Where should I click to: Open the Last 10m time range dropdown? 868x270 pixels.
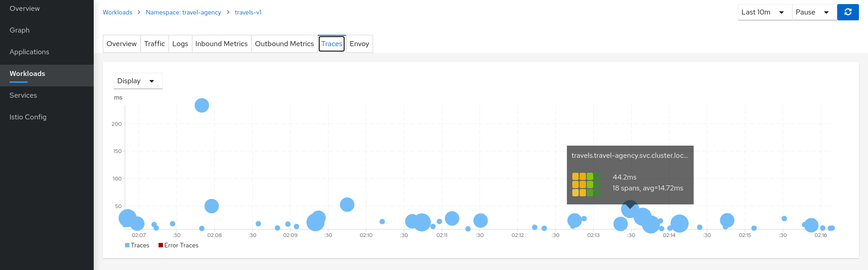tap(764, 12)
